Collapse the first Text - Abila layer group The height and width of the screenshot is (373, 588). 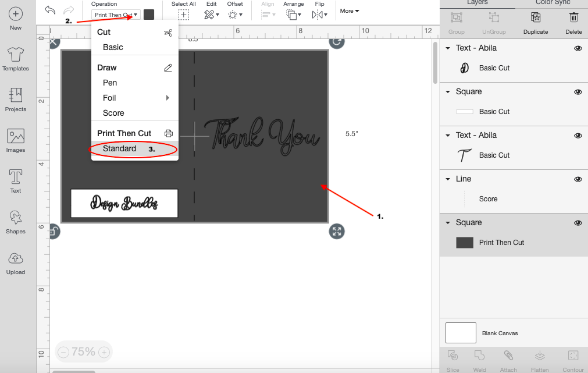[x=448, y=48]
